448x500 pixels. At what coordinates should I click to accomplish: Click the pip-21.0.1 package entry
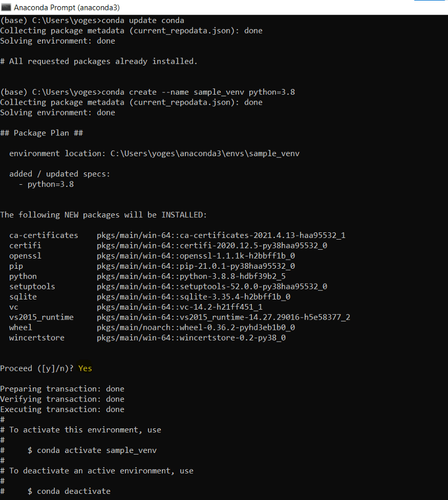point(196,266)
